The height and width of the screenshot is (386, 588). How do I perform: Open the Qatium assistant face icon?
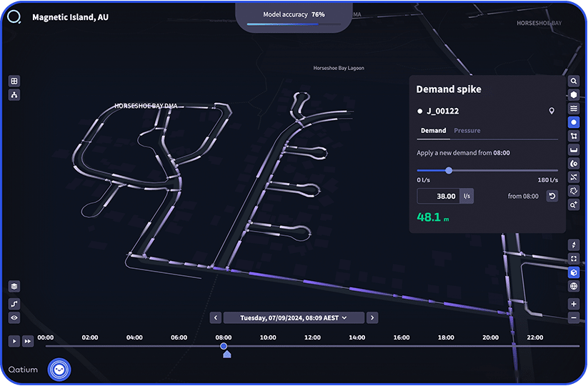pos(59,370)
